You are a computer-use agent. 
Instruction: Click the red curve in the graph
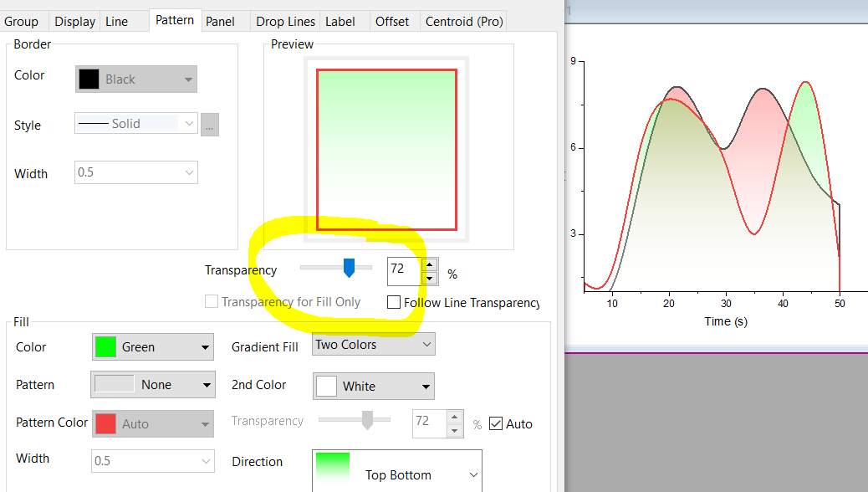tap(754, 233)
